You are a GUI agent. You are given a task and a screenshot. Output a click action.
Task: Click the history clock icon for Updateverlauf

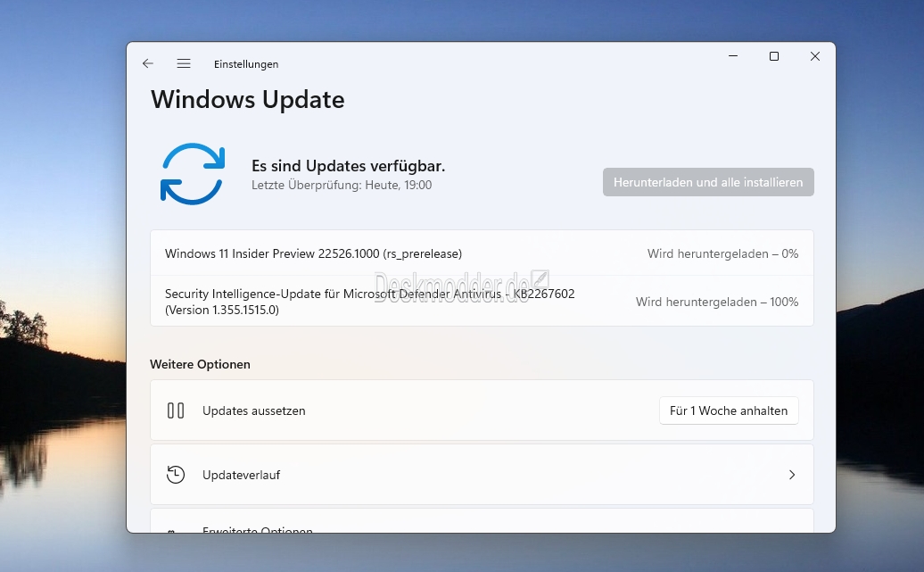176,475
